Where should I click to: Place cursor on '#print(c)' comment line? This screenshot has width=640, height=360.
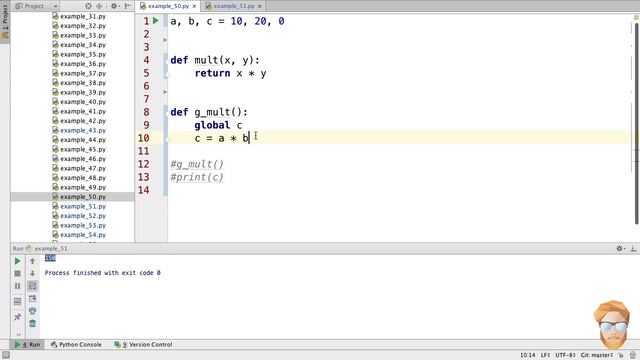[x=197, y=177]
